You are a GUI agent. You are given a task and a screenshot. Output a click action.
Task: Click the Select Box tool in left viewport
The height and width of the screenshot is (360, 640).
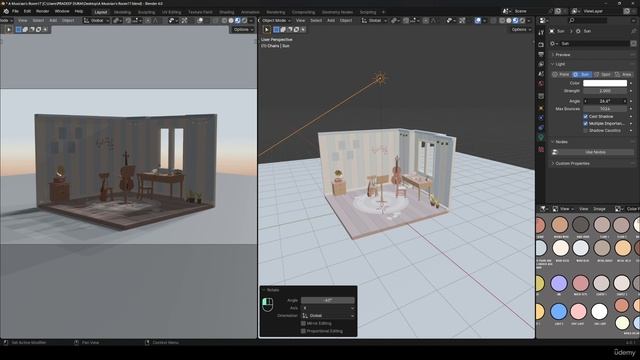(x=19, y=29)
